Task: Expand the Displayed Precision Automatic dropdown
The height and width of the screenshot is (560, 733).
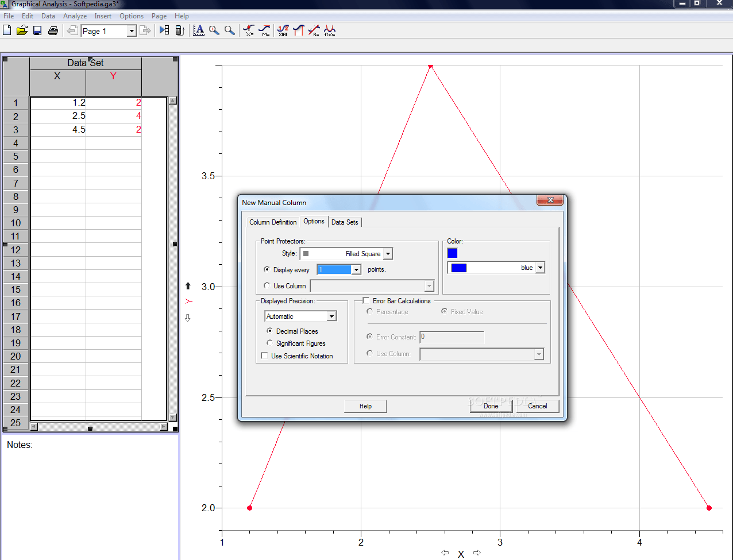Action: 331,316
